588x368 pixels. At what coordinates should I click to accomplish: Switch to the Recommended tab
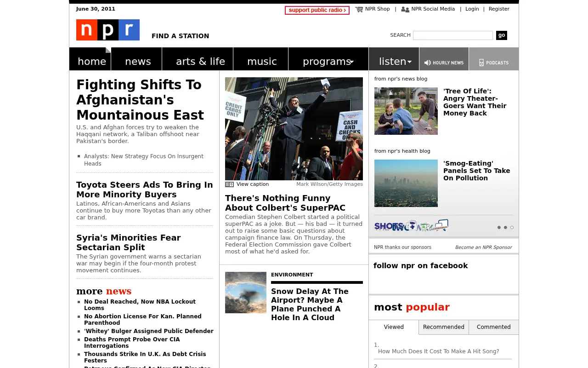pos(444,327)
